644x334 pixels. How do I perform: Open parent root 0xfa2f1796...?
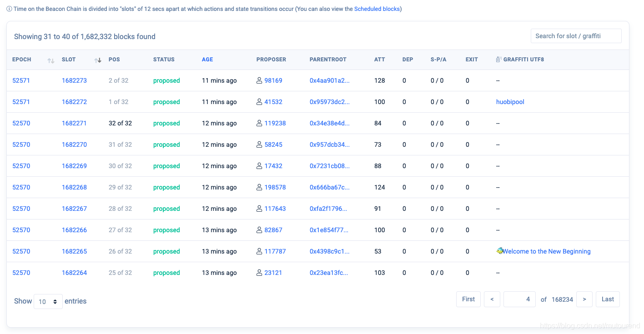click(x=328, y=209)
